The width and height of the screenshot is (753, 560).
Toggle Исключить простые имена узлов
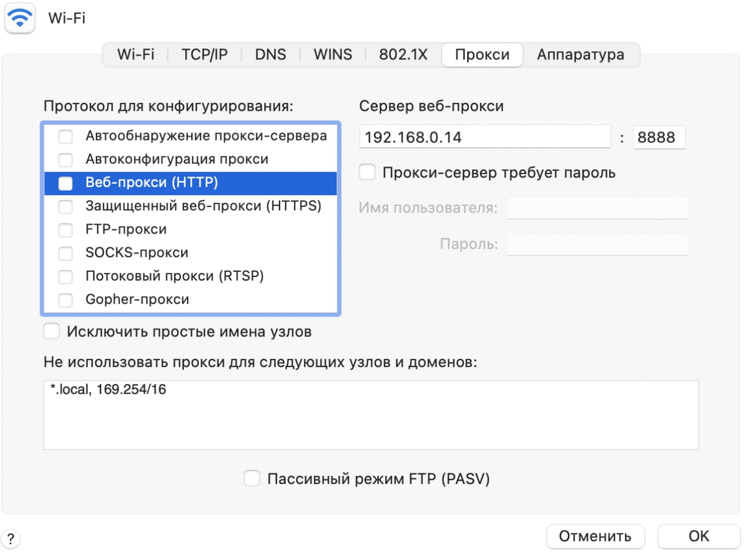tap(52, 332)
